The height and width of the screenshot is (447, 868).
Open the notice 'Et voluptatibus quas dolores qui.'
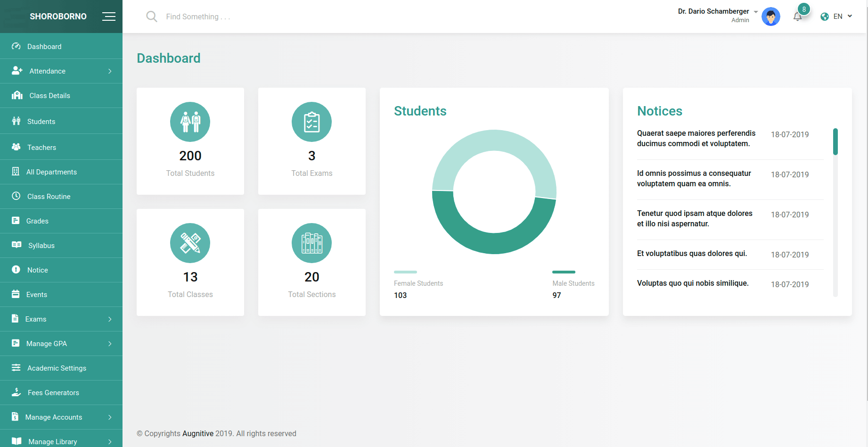pyautogui.click(x=692, y=254)
